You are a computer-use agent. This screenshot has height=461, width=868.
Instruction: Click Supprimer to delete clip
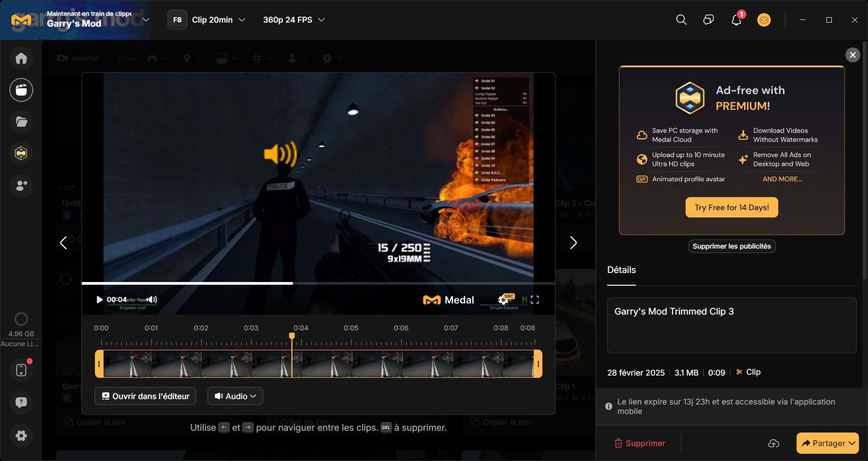(640, 443)
